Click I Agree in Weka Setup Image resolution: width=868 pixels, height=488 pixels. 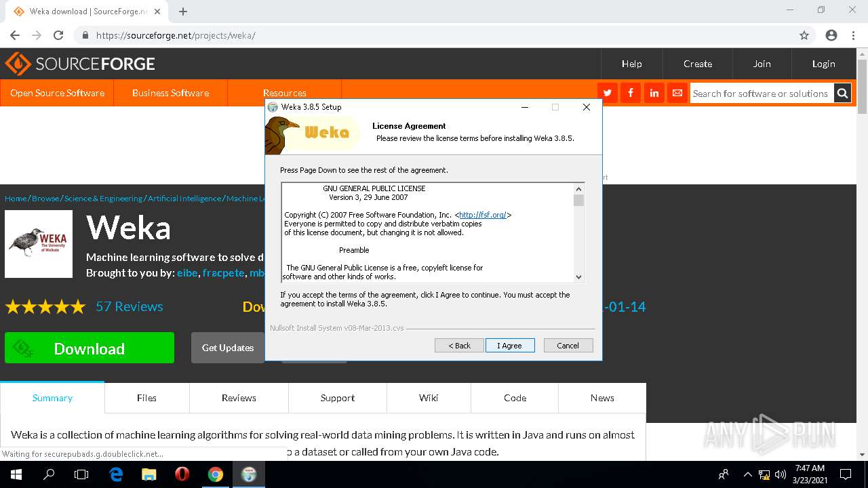[510, 346]
